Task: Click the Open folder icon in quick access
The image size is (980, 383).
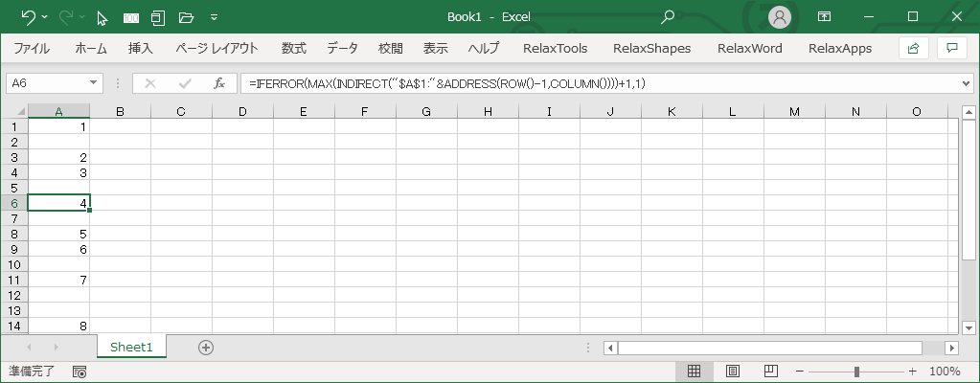Action: (x=186, y=17)
